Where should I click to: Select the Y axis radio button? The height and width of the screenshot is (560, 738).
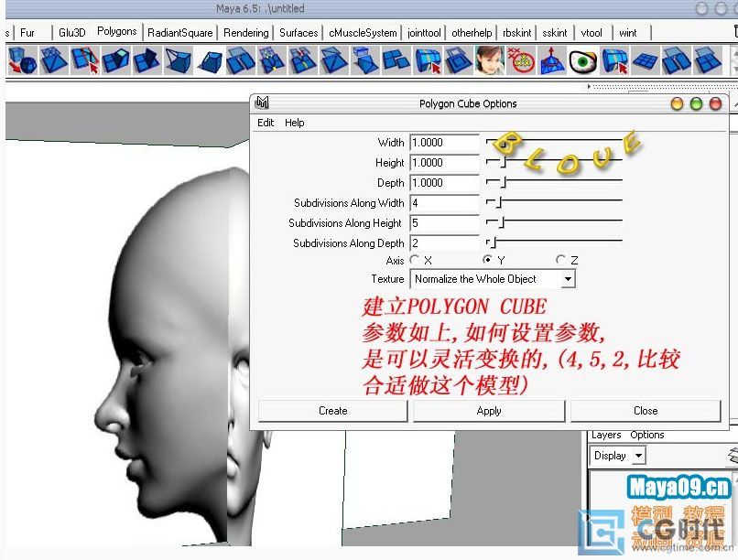tap(488, 260)
